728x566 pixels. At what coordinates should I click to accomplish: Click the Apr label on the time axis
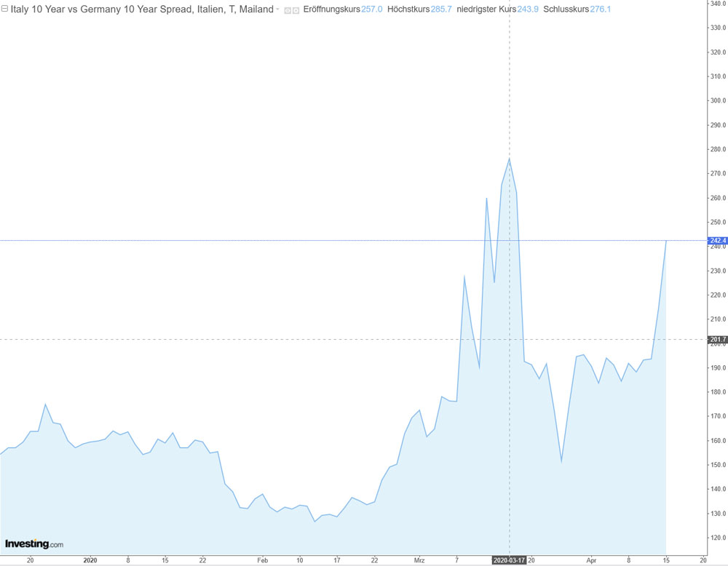pyautogui.click(x=590, y=560)
